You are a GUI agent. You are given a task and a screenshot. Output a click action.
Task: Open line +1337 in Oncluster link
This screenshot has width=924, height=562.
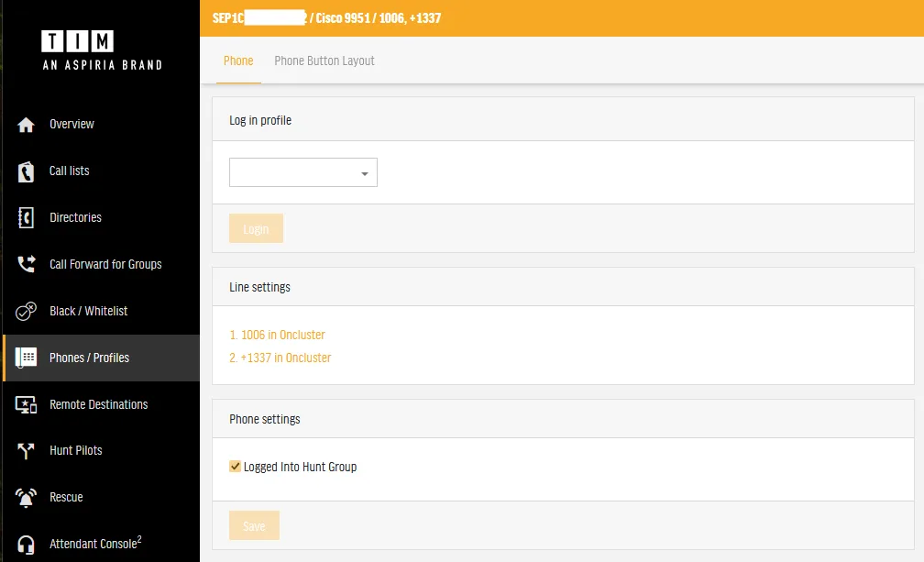point(280,358)
